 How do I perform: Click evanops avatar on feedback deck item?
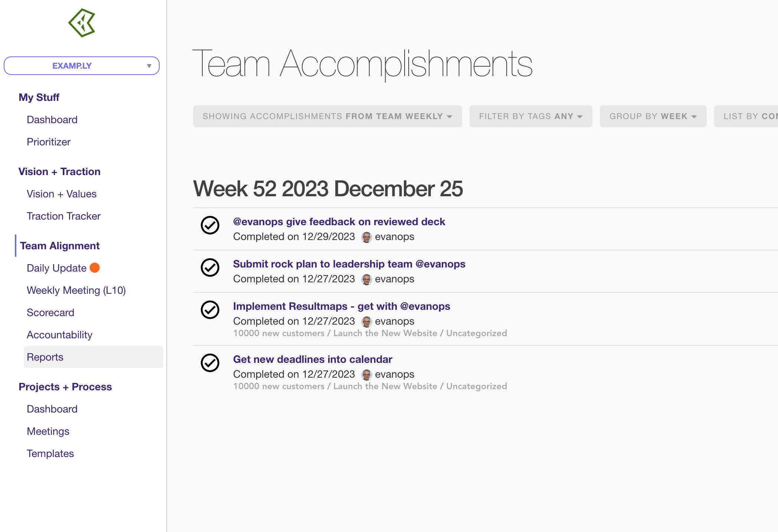click(366, 237)
